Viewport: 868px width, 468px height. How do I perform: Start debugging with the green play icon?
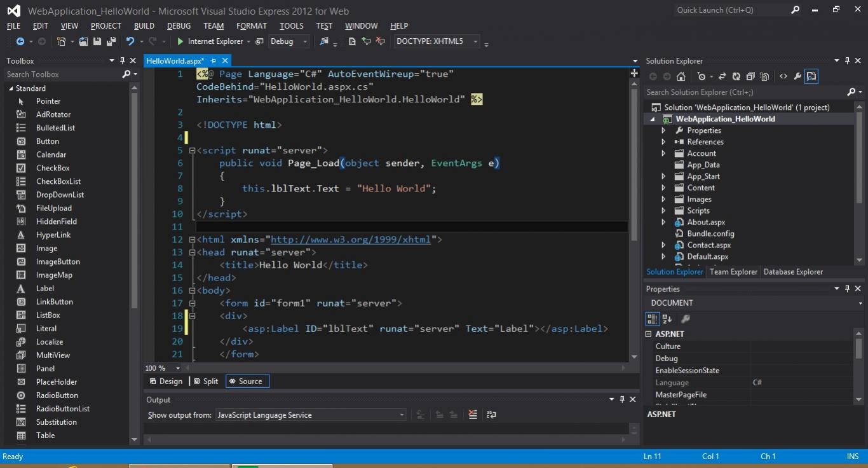click(x=180, y=41)
